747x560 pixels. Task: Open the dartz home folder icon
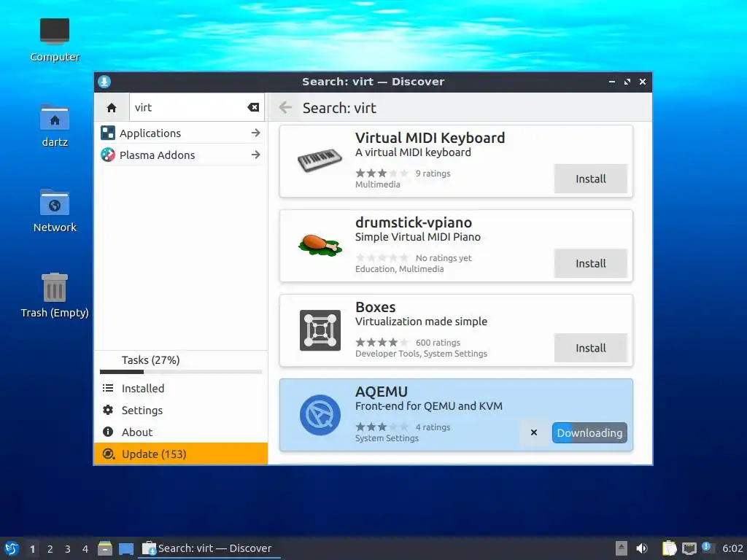[54, 117]
